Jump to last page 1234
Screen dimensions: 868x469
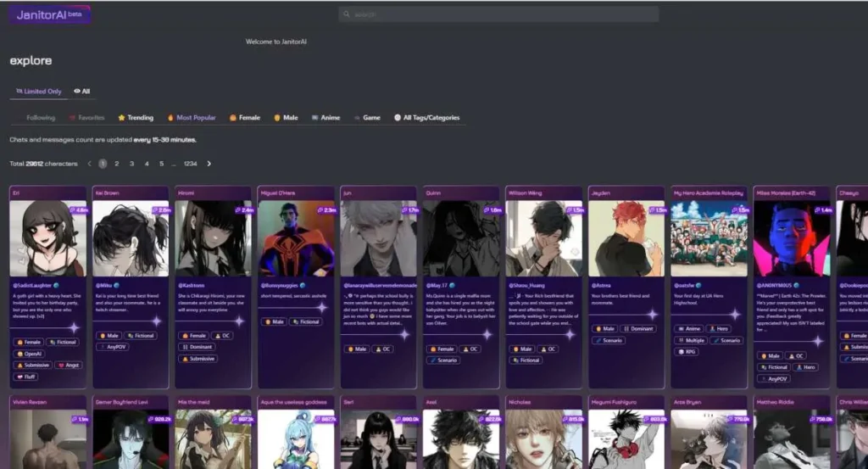coord(190,164)
